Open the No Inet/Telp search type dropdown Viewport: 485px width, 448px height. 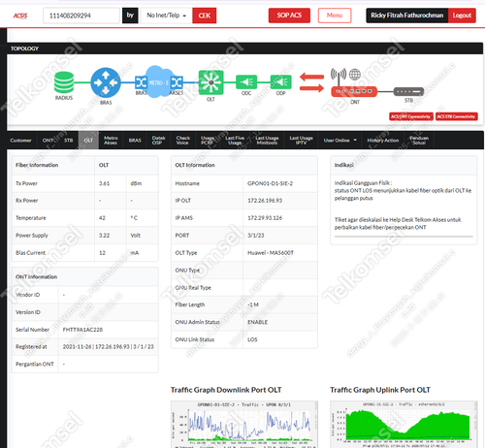[x=167, y=16]
